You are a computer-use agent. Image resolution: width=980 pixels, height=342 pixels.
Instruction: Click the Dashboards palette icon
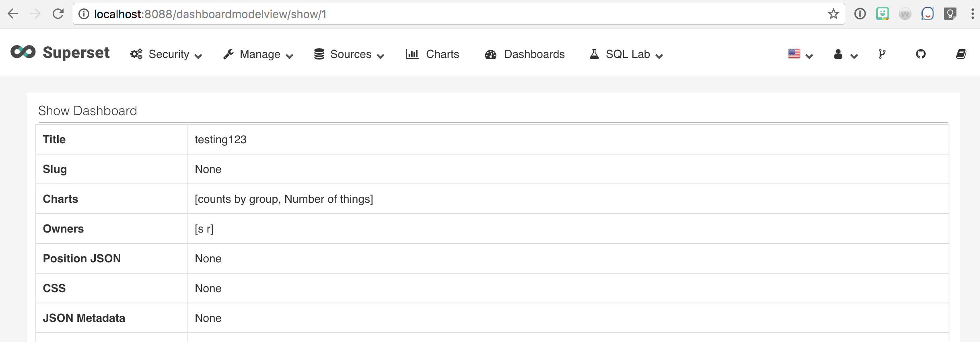pyautogui.click(x=490, y=54)
